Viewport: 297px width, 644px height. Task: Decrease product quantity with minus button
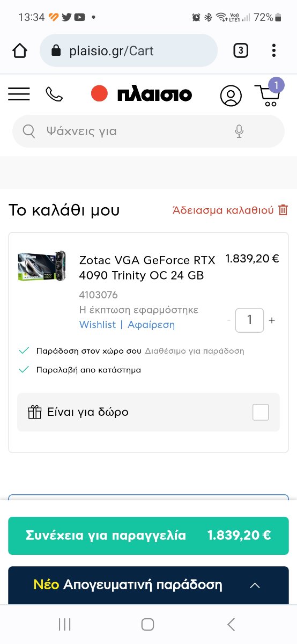pos(229,320)
